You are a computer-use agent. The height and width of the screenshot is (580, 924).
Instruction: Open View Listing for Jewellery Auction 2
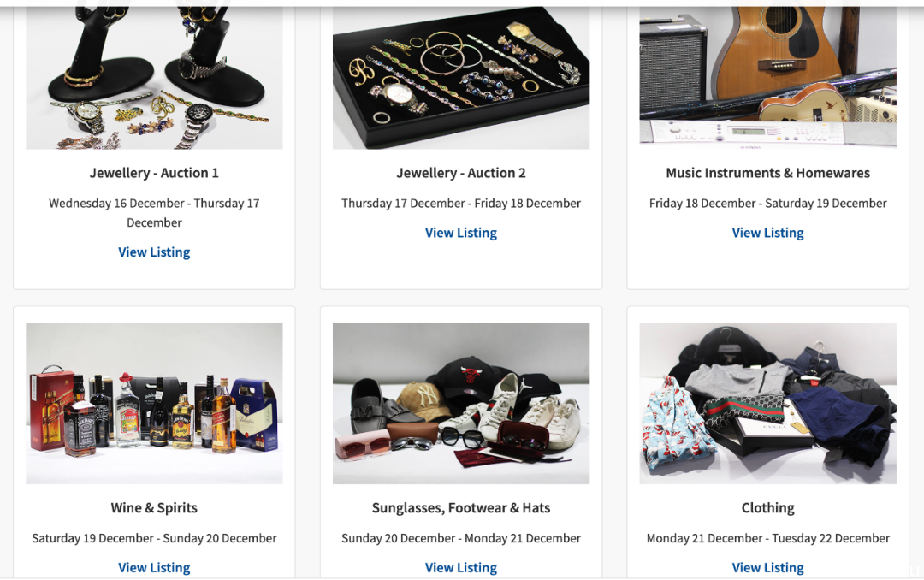click(x=461, y=233)
